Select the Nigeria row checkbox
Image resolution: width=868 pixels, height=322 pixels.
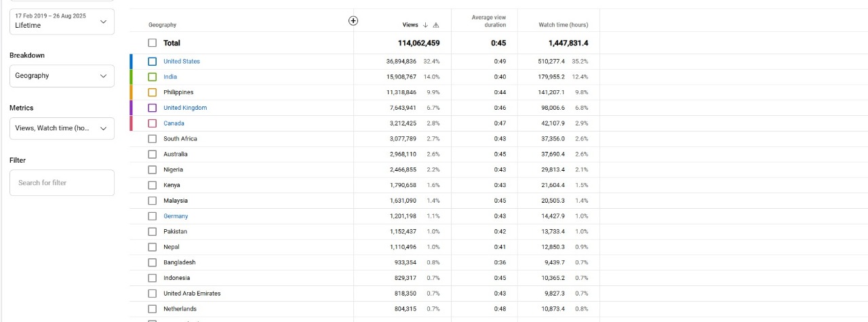153,169
